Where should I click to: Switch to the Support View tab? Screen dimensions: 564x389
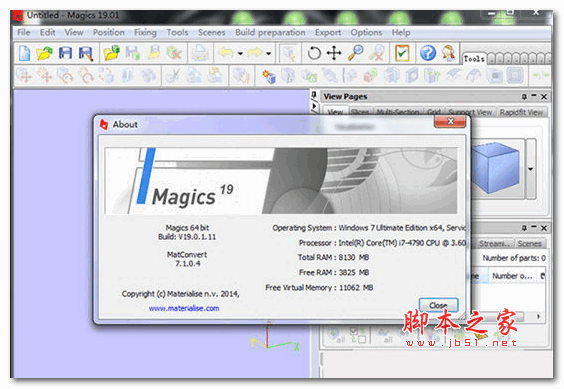470,112
